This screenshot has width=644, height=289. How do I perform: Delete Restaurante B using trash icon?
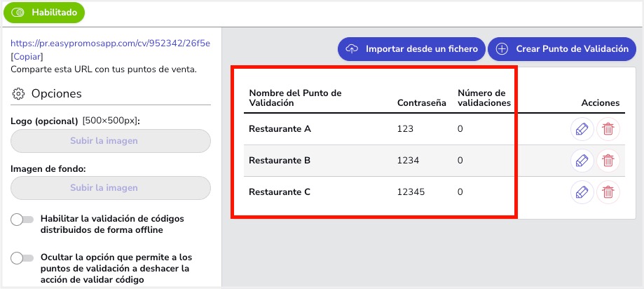point(608,161)
